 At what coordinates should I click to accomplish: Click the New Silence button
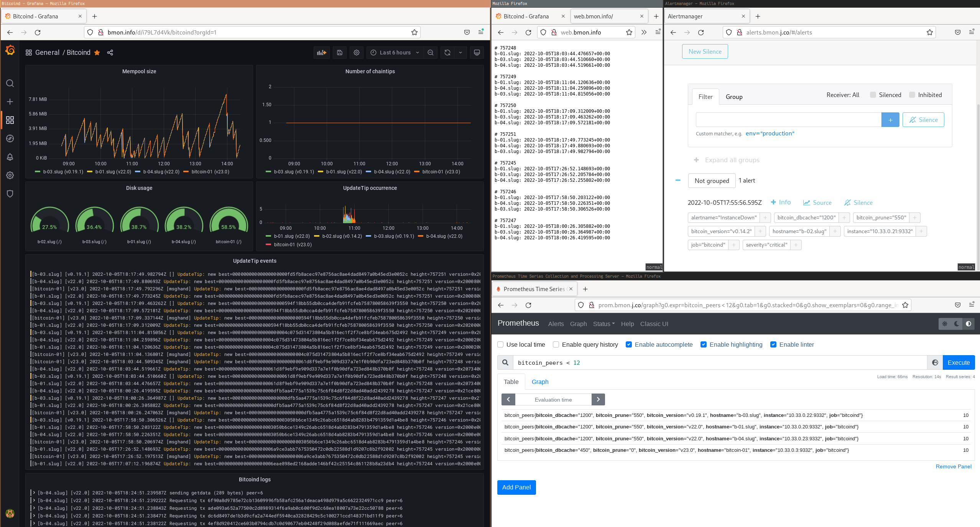pos(705,51)
